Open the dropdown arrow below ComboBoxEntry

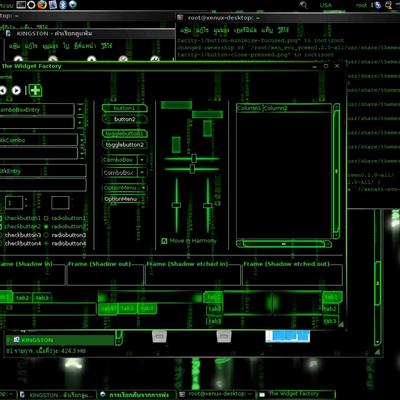80,123
